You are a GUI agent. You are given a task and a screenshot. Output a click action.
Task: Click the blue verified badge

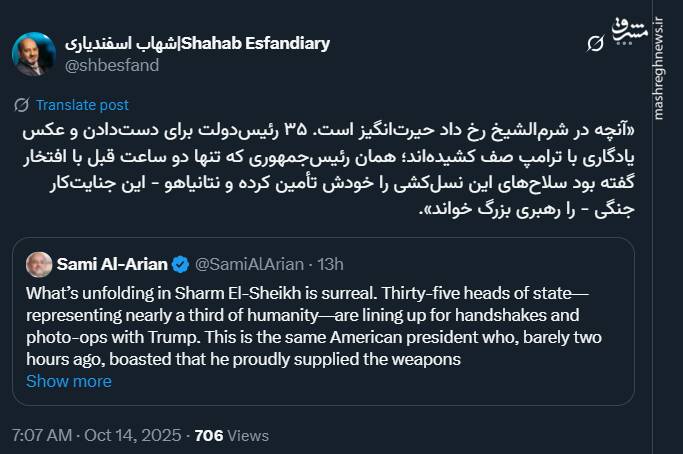pyautogui.click(x=180, y=265)
